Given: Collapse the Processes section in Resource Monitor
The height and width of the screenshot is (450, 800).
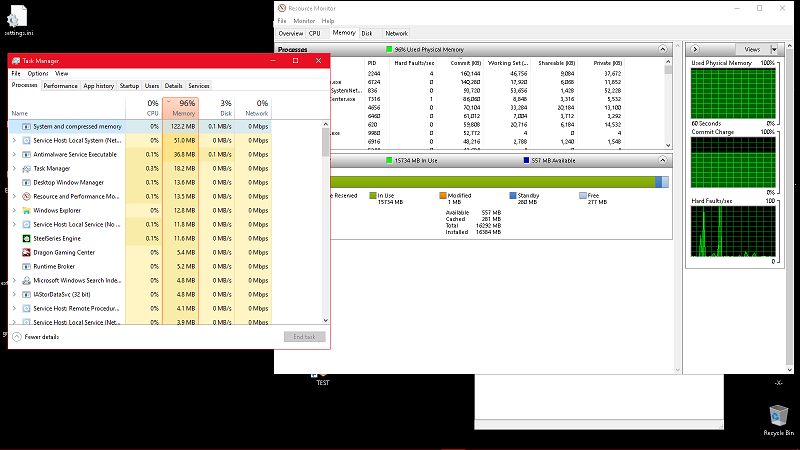Looking at the screenshot, I should pyautogui.click(x=662, y=49).
